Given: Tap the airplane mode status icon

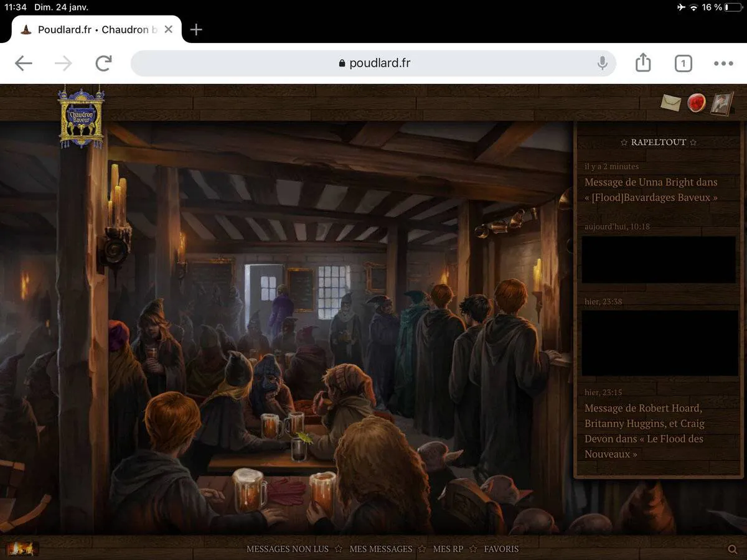Looking at the screenshot, I should point(680,7).
